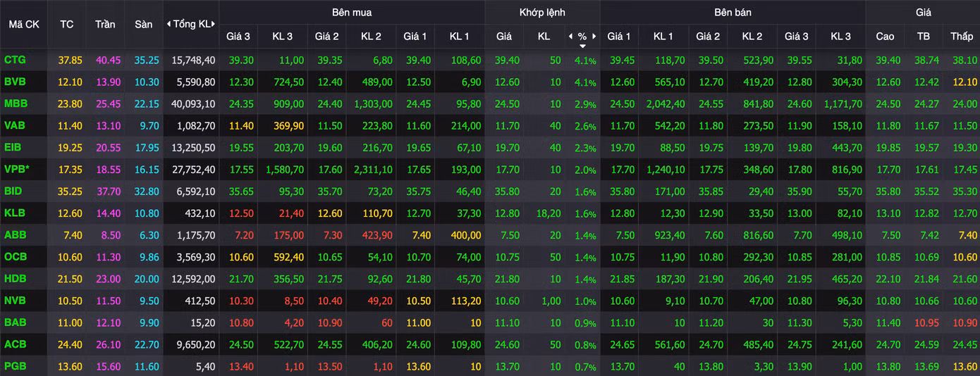Click BID floor price 32.80
The image size is (980, 376).
(x=147, y=191)
